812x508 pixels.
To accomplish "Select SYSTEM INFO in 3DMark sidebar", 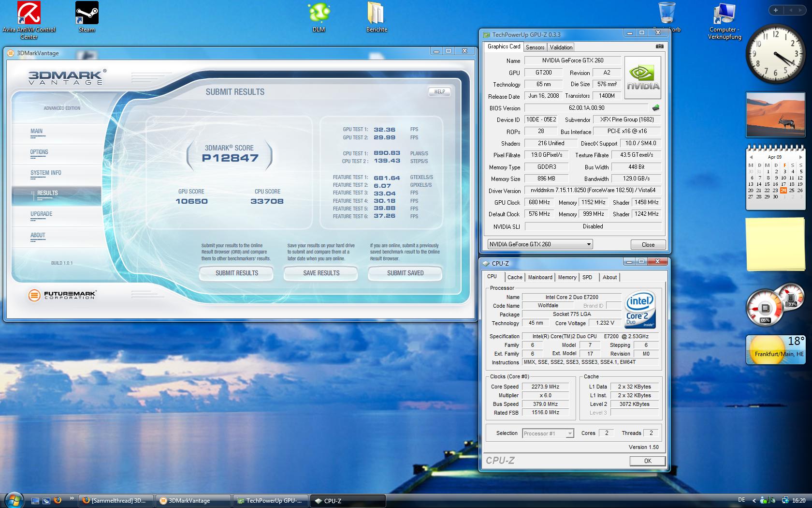I will click(46, 173).
